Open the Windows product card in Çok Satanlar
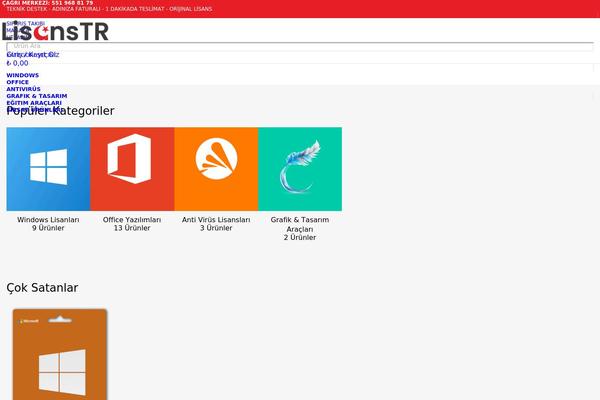 [60, 354]
